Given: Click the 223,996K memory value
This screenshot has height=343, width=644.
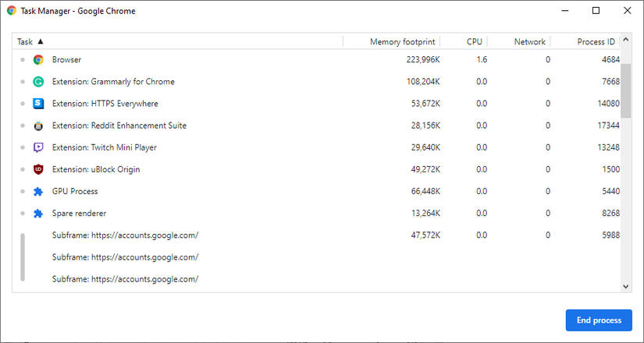Looking at the screenshot, I should pyautogui.click(x=423, y=60).
